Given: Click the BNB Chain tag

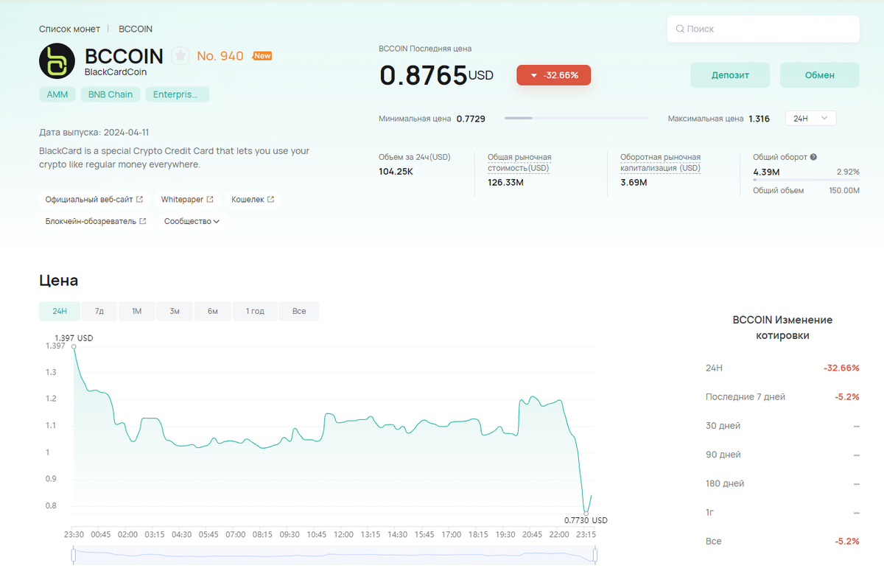Looking at the screenshot, I should point(110,94).
